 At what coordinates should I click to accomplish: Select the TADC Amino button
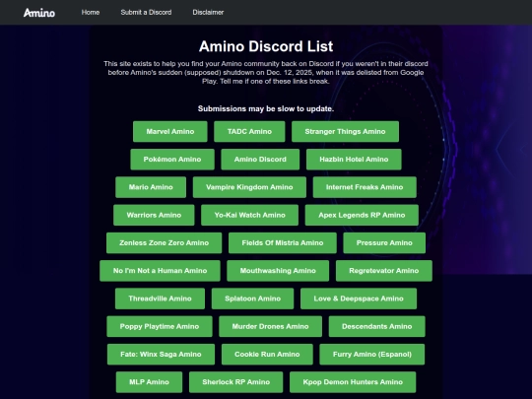point(249,132)
